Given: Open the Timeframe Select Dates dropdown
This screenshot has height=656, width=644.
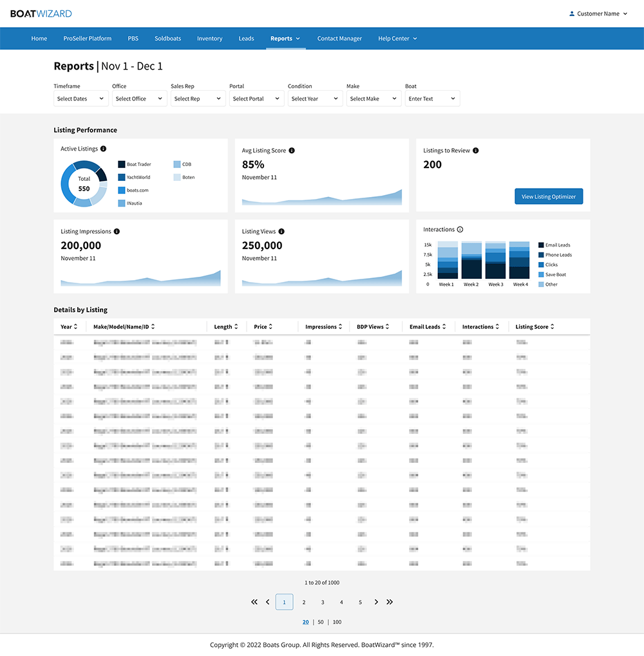Looking at the screenshot, I should tap(80, 98).
